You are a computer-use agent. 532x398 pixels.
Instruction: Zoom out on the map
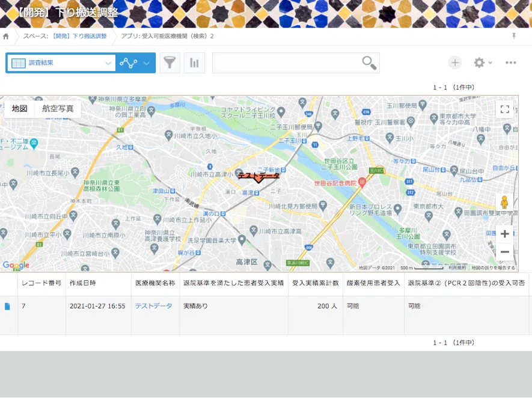(x=504, y=251)
